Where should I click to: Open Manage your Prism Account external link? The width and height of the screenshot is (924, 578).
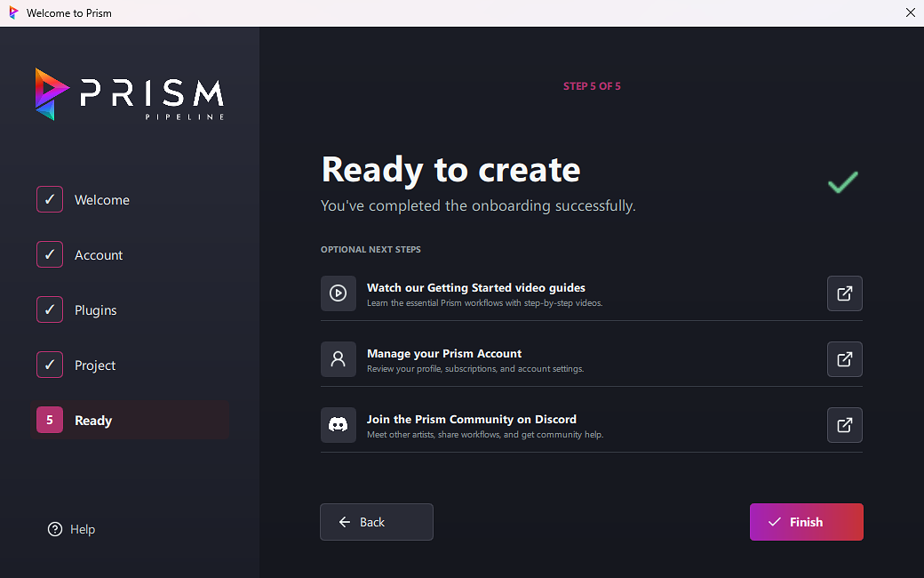coord(844,359)
